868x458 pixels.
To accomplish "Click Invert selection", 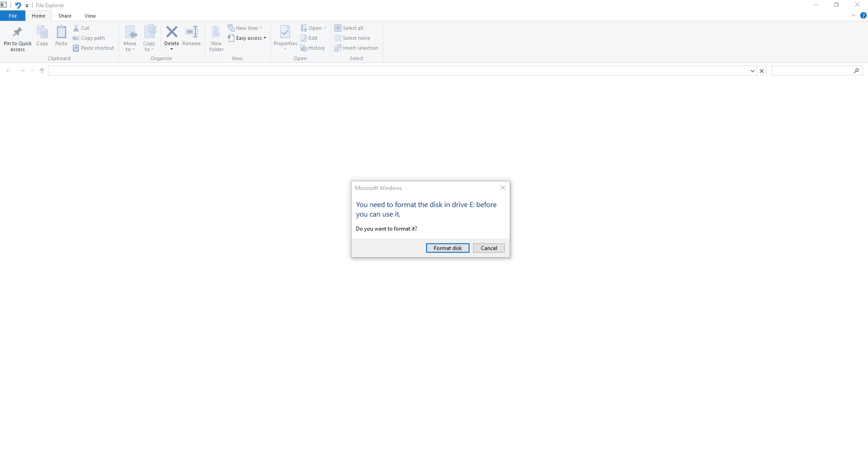I will click(x=356, y=48).
